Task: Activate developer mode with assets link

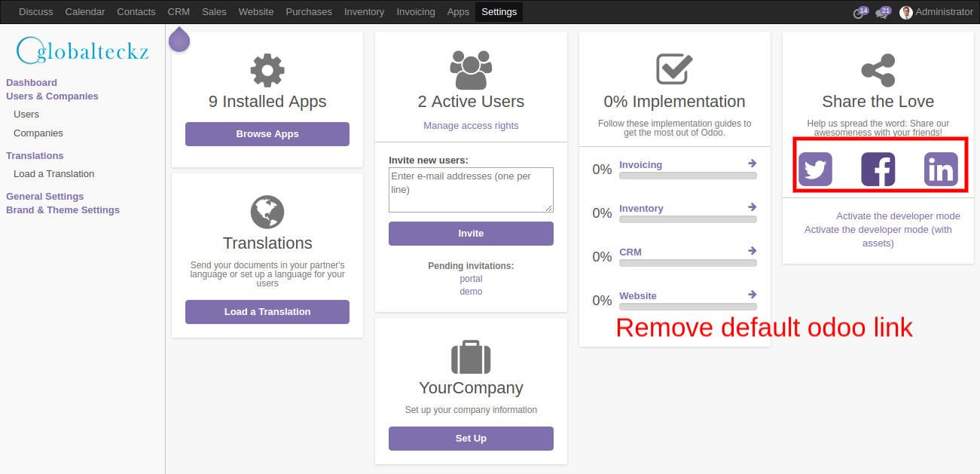Action: 878,237
